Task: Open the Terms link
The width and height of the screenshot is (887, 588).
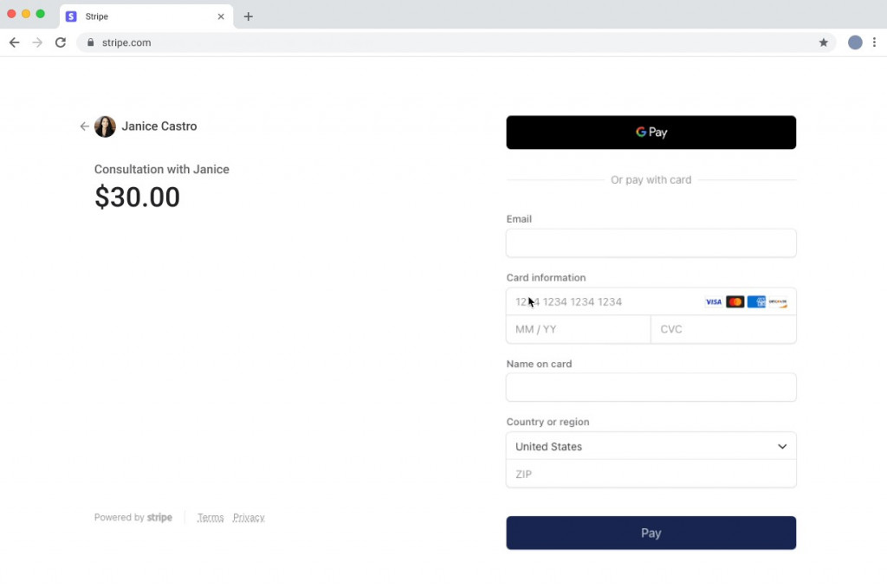Action: (210, 517)
